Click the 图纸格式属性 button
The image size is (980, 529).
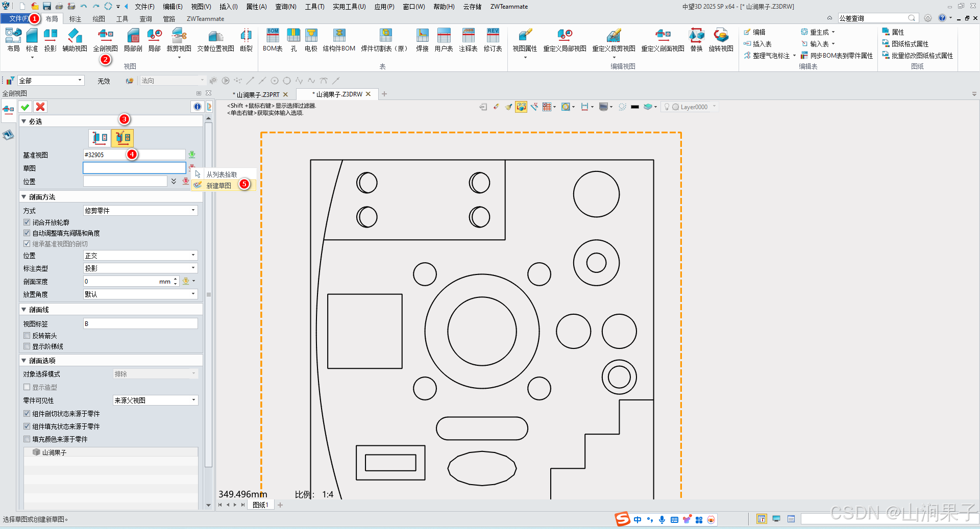click(x=906, y=44)
